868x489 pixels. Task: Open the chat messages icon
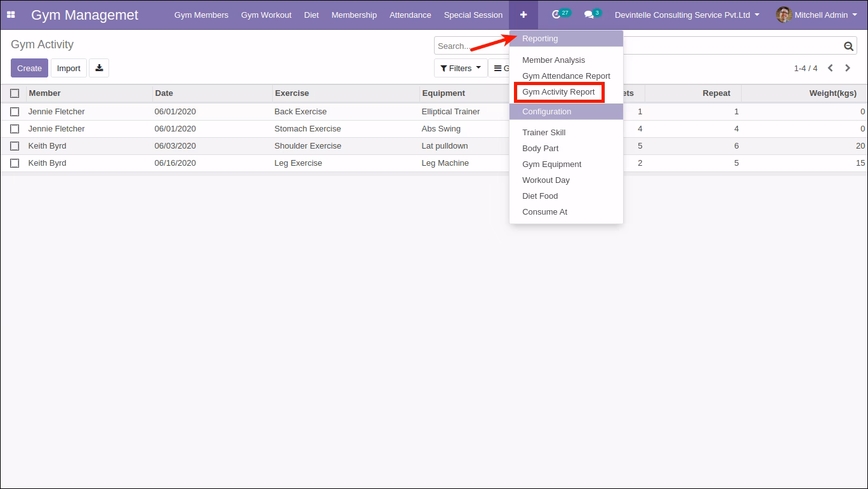pyautogui.click(x=589, y=15)
